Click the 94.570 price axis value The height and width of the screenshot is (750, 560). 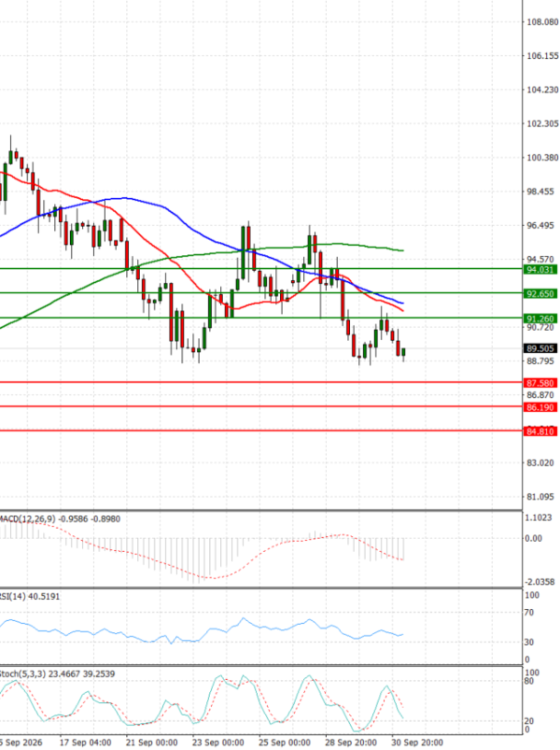click(x=540, y=260)
